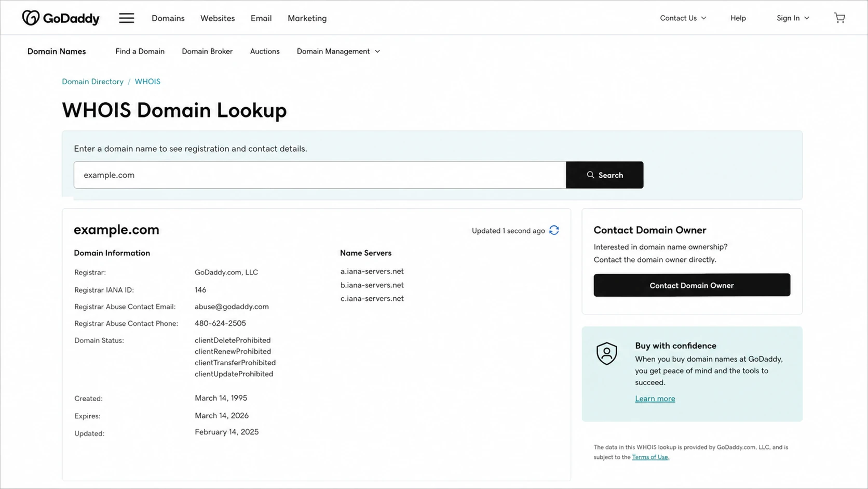The width and height of the screenshot is (868, 489).
Task: Go to Domain Broker
Action: pyautogui.click(x=207, y=51)
